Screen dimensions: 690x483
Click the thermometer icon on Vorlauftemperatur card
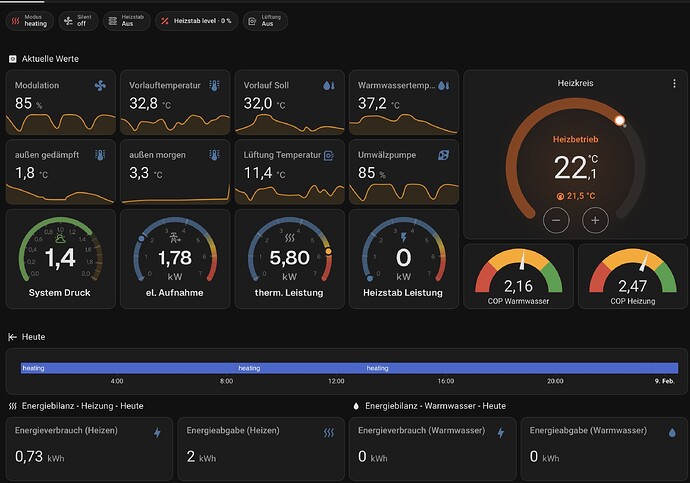[x=214, y=85]
